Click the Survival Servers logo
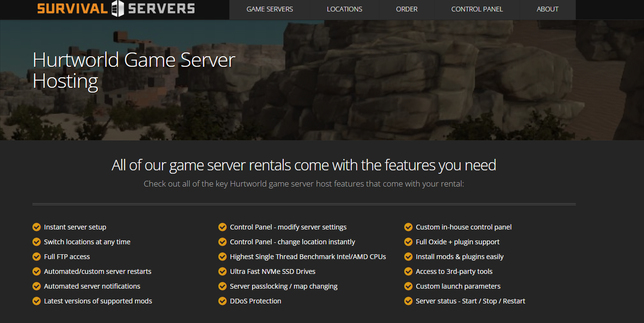Screen dimensions: 644x323 click(116, 9)
